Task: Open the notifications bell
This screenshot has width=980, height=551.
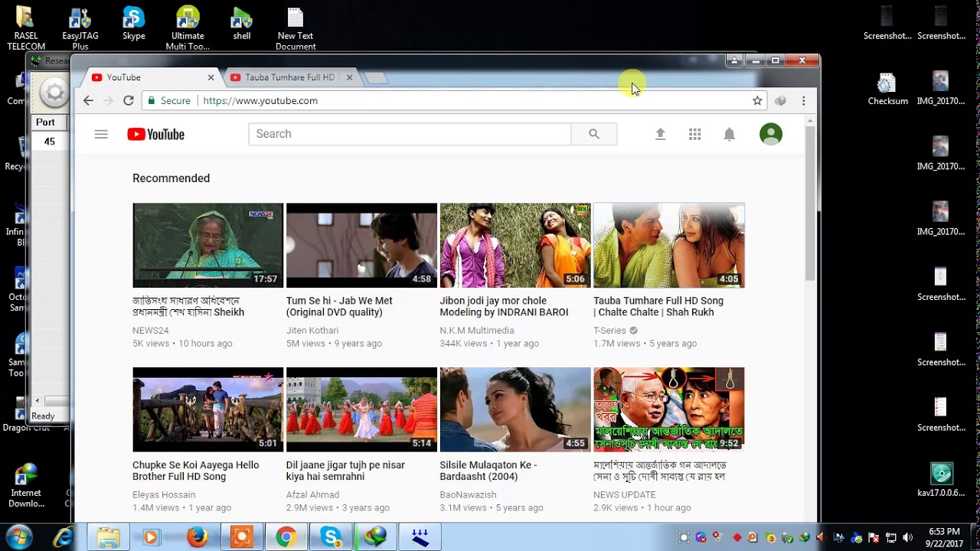Action: [729, 134]
